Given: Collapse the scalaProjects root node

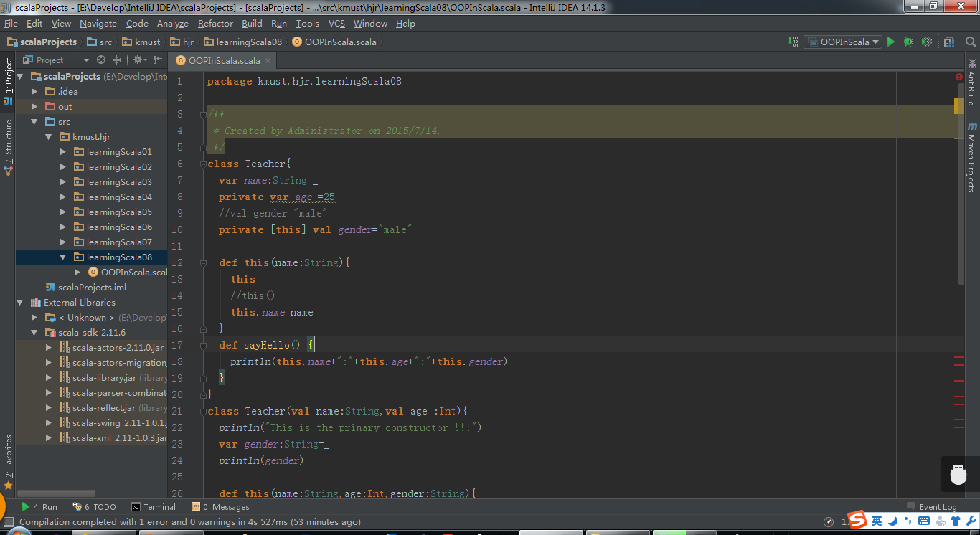Looking at the screenshot, I should [20, 76].
